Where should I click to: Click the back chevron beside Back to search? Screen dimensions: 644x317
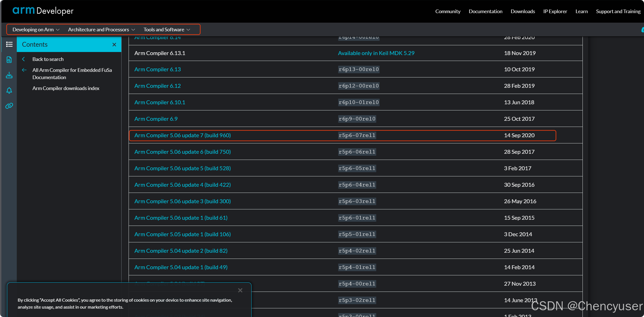[24, 59]
